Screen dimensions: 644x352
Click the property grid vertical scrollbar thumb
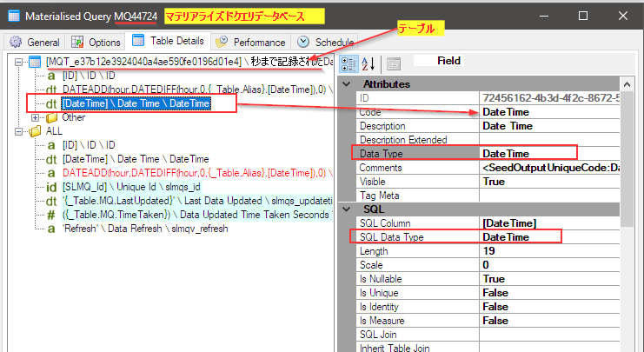pos(627,159)
